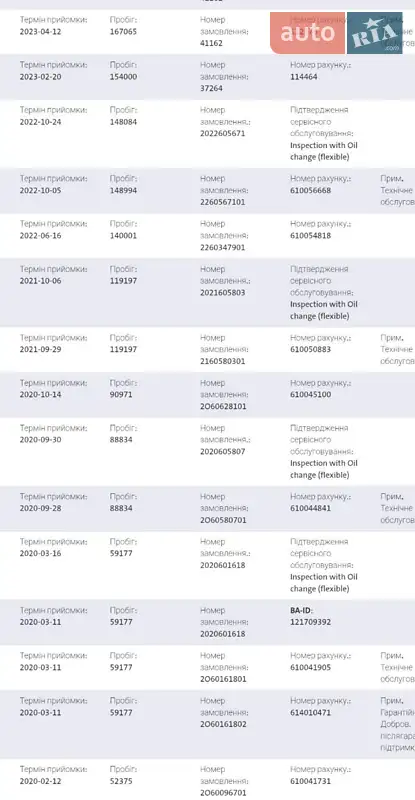The width and height of the screenshot is (415, 800).
Task: Select invoice number 610041905
Action: (x=311, y=667)
